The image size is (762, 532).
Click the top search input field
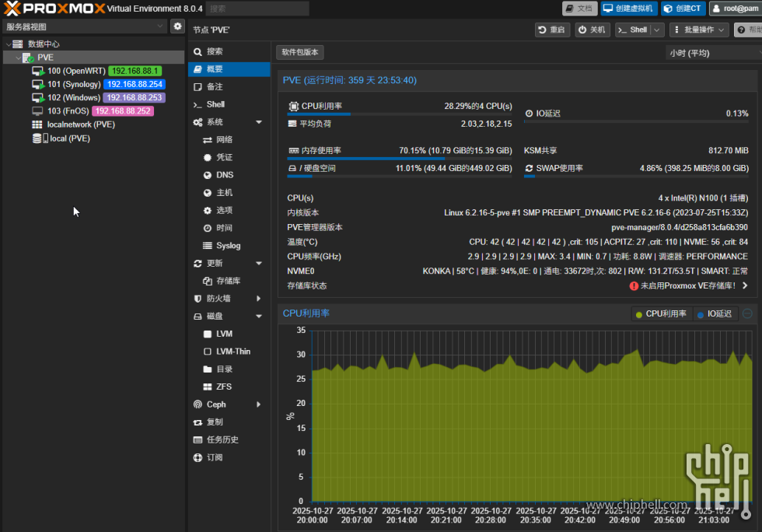tap(257, 9)
